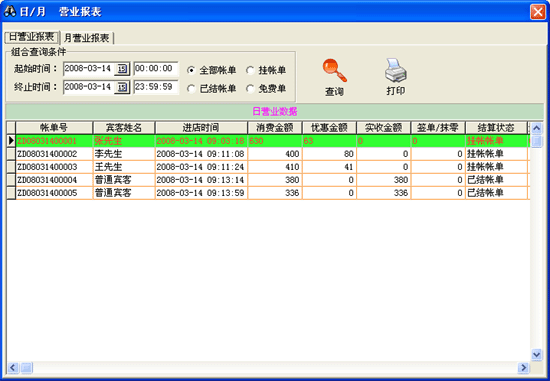Viewport: 550px width, 381px height.
Task: Click entry time 2008-03-14 09:13:59
Action: click(x=201, y=193)
